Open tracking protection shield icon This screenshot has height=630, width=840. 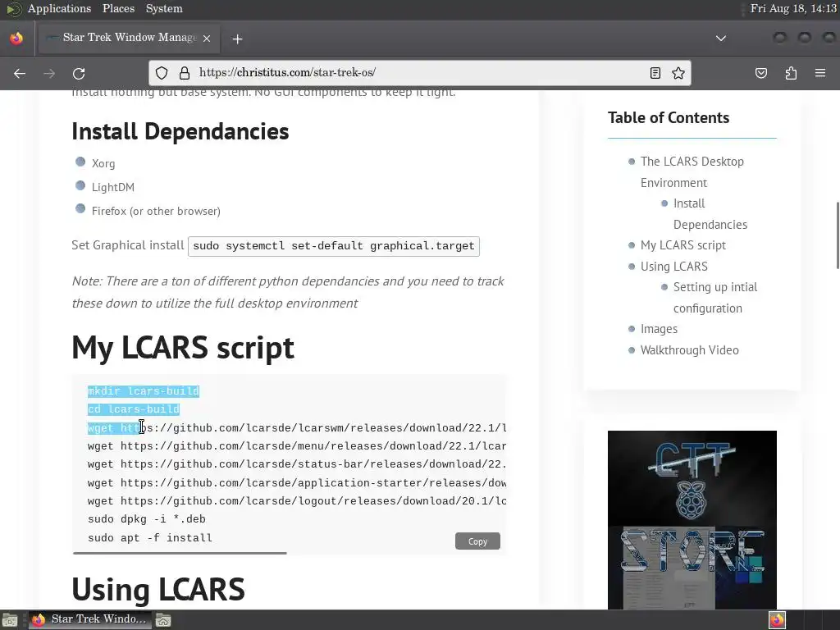point(162,73)
